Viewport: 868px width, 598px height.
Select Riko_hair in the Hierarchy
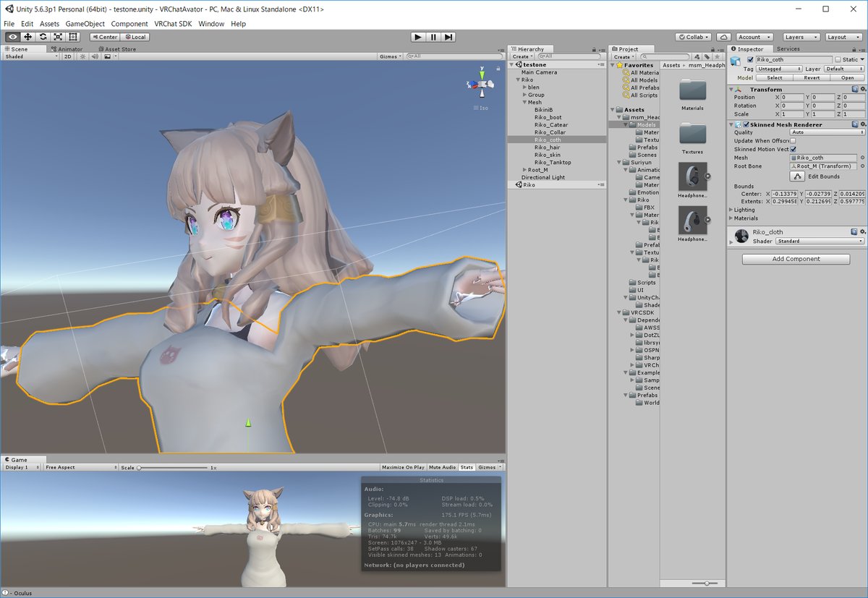click(548, 148)
